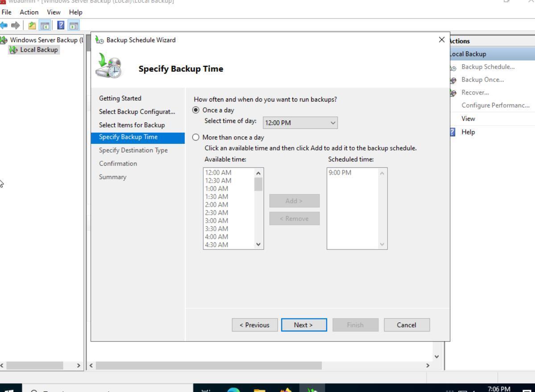The width and height of the screenshot is (535, 392).
Task: Click Recover... in Actions pane
Action: (x=475, y=92)
